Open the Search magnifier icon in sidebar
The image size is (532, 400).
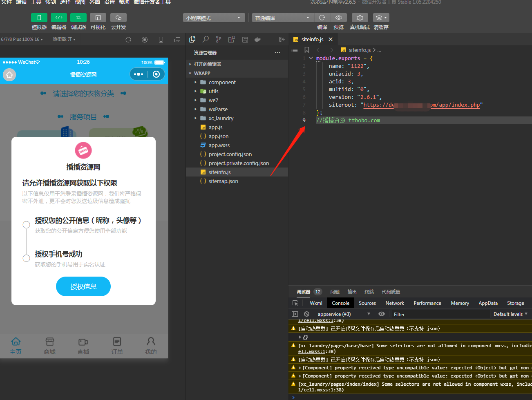(206, 39)
